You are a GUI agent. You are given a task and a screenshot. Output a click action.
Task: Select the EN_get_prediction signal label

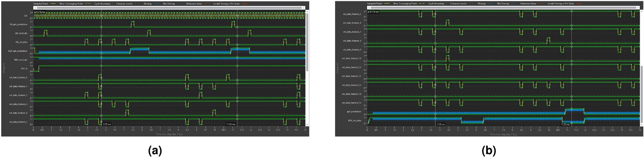coord(19,24)
